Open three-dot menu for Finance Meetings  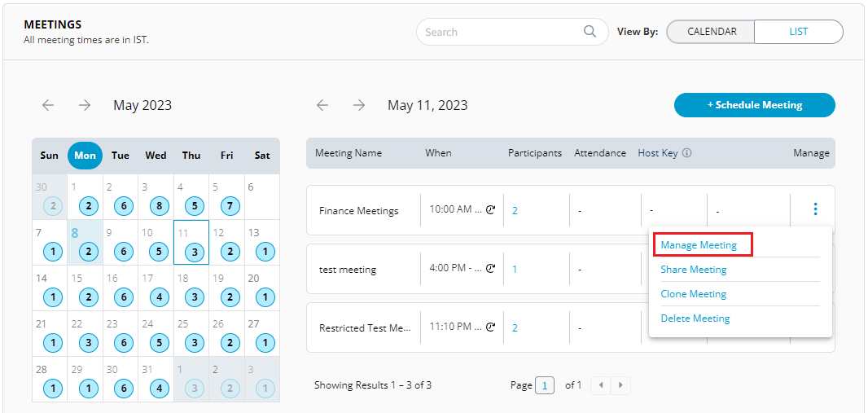click(x=815, y=209)
